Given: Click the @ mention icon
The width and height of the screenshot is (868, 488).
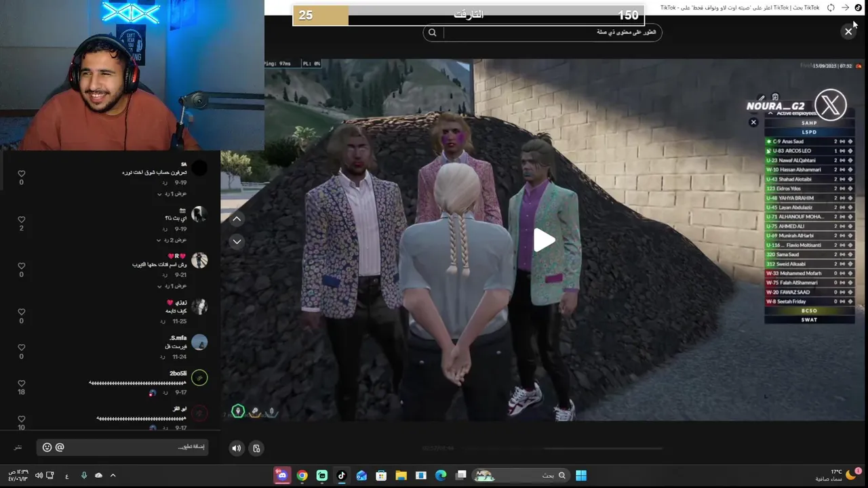Looking at the screenshot, I should tap(60, 447).
